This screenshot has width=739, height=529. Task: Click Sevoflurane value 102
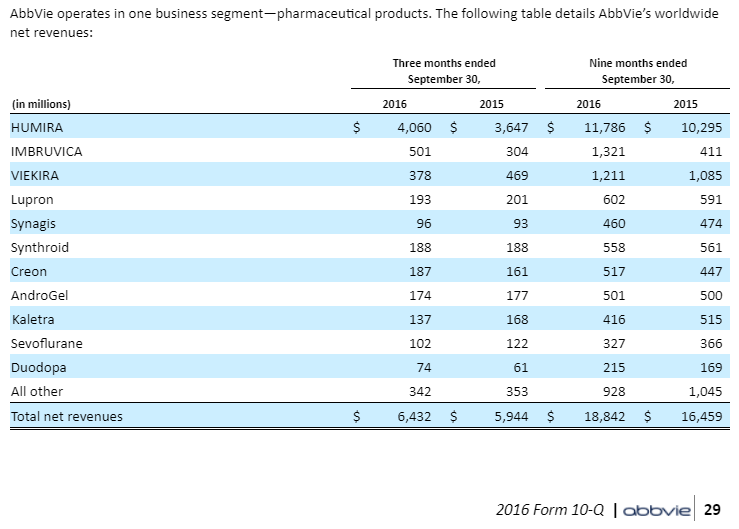(x=420, y=344)
